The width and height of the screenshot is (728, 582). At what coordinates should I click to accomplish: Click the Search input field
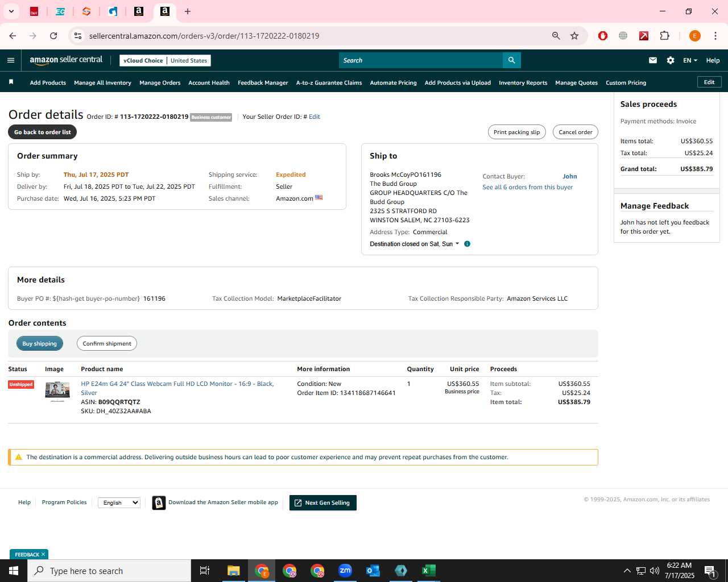tap(421, 60)
